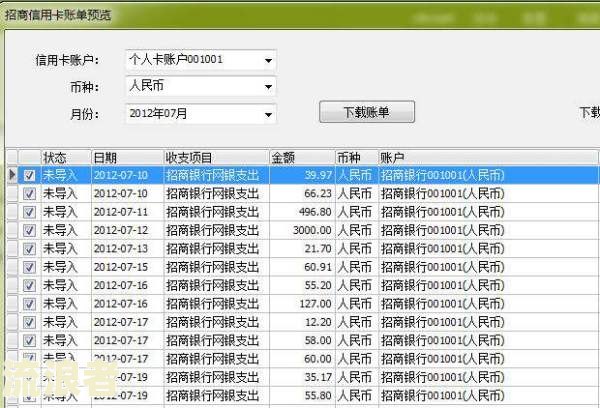Open the 币种 dropdown showing 人民币

pyautogui.click(x=268, y=87)
